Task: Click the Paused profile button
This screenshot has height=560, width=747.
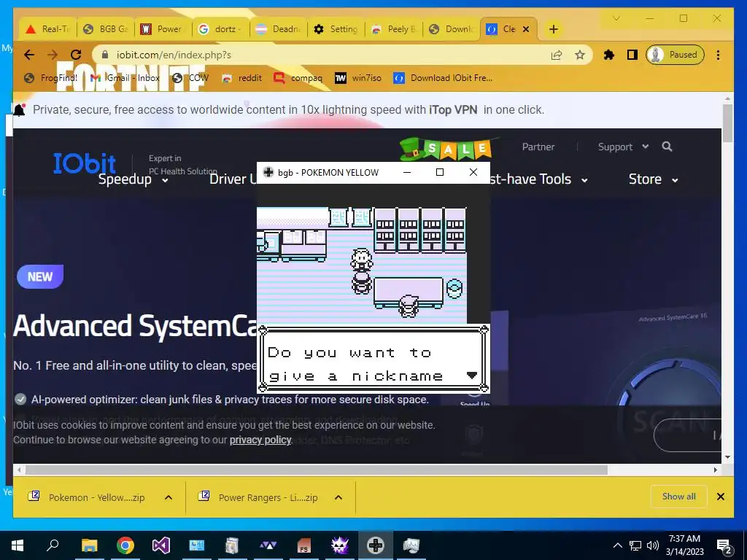Action: 675,55
